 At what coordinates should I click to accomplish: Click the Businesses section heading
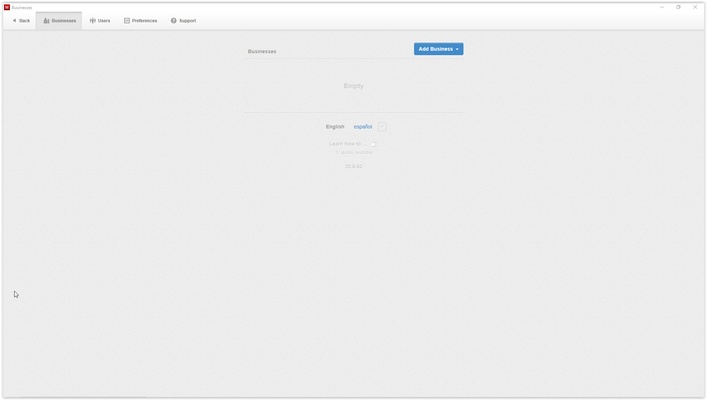click(262, 51)
